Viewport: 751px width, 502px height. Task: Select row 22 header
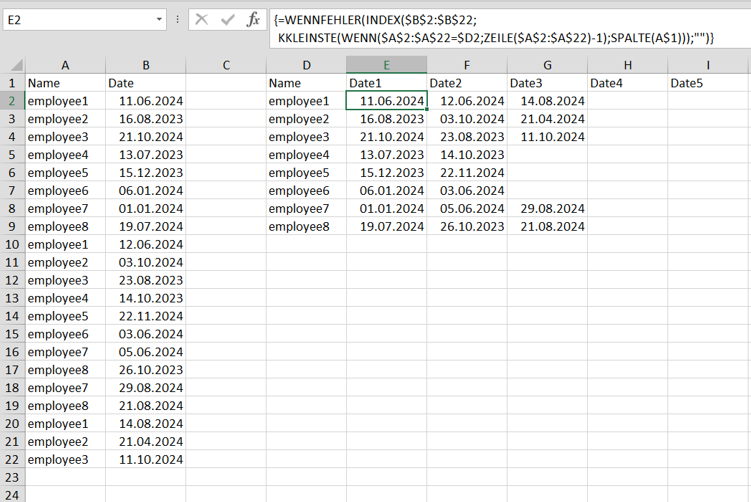click(12, 459)
